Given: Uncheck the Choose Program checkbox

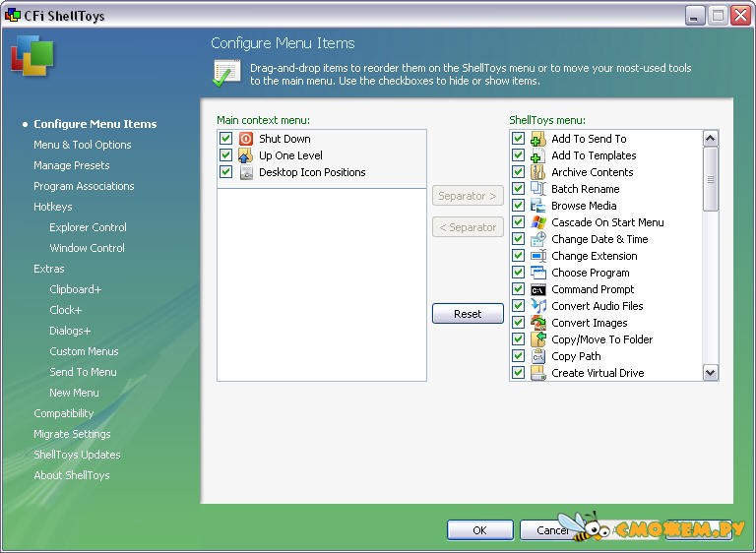Looking at the screenshot, I should click(x=519, y=273).
